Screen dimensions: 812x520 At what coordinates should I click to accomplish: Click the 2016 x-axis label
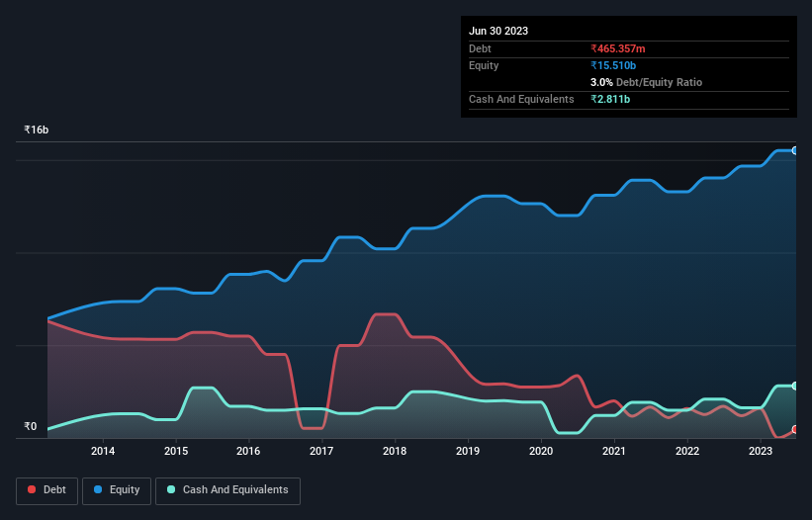[x=248, y=451]
